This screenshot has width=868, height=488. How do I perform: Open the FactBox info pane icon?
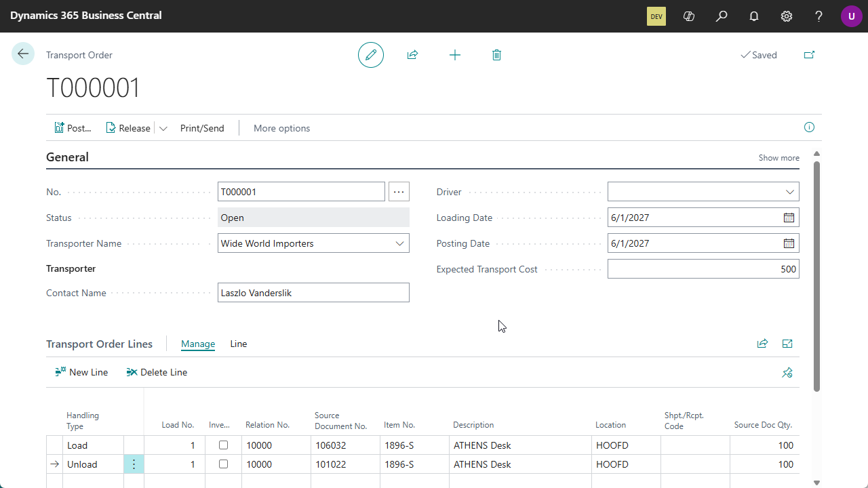pyautogui.click(x=809, y=127)
